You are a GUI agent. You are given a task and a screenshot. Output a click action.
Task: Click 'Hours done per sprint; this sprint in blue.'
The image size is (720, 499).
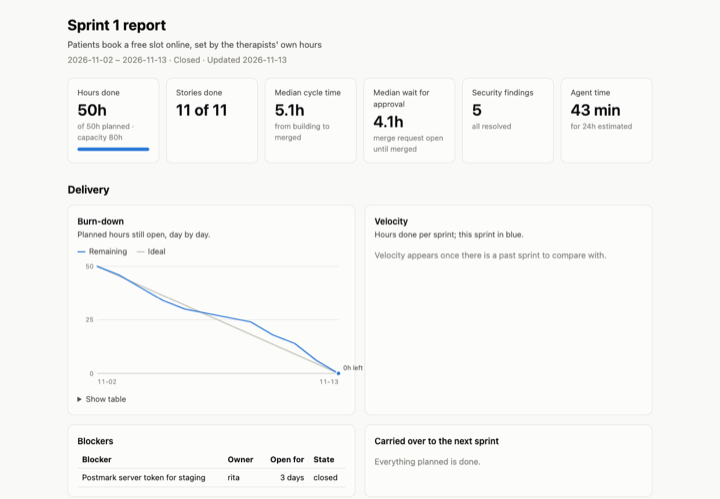[x=449, y=235]
